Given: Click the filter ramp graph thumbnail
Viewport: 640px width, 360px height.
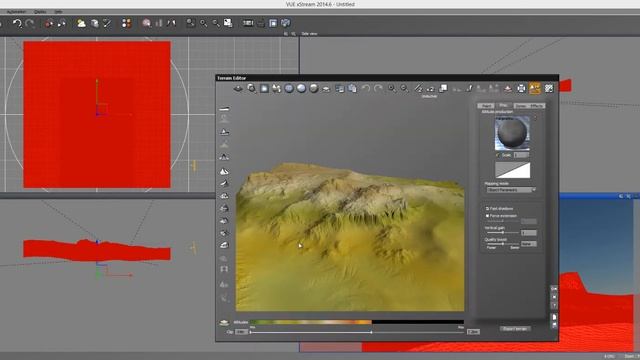Looking at the screenshot, I should pos(513,170).
